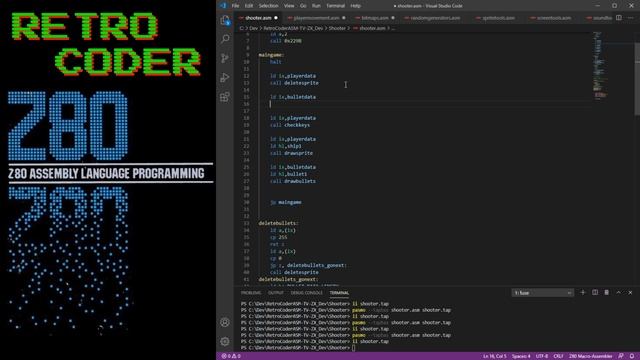The height and width of the screenshot is (360, 640).
Task: Open the Selection menu
Action: 268,6
